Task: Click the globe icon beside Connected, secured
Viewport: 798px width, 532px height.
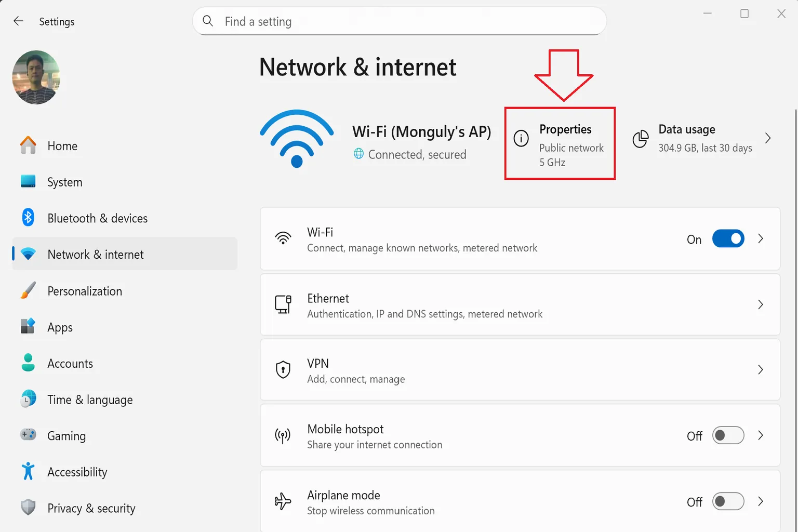Action: (358, 154)
